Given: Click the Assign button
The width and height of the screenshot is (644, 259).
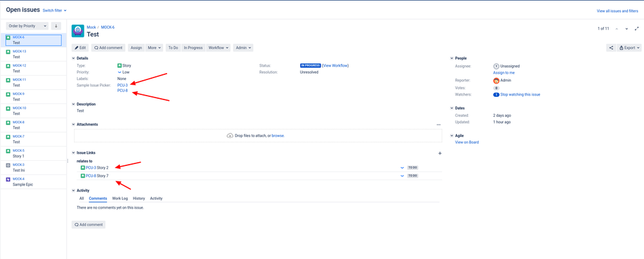Looking at the screenshot, I should coord(136,48).
